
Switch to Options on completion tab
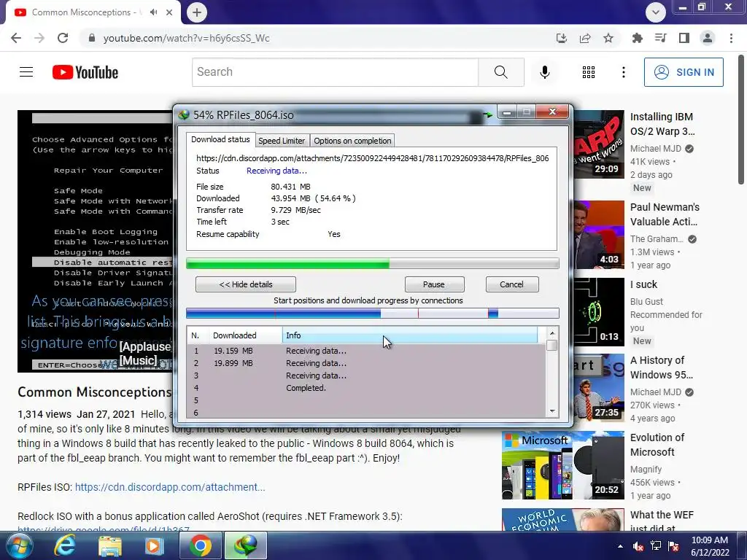tap(352, 141)
